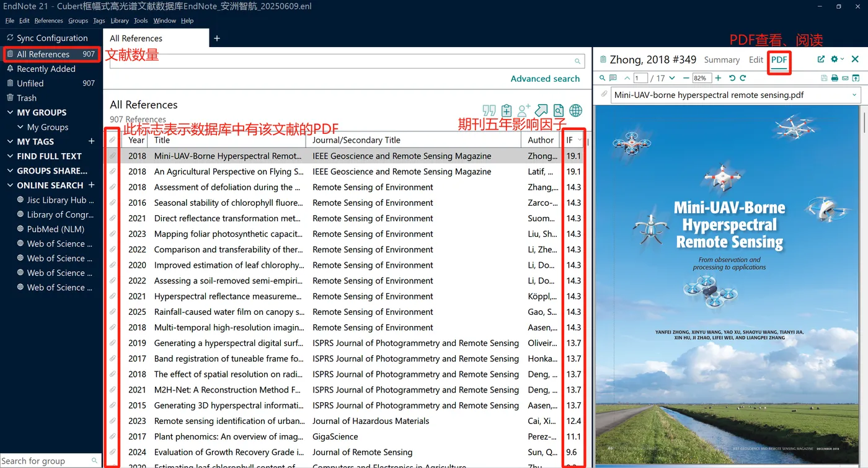868x468 pixels.
Task: Open the PDF search magnifier tool
Action: click(x=602, y=78)
